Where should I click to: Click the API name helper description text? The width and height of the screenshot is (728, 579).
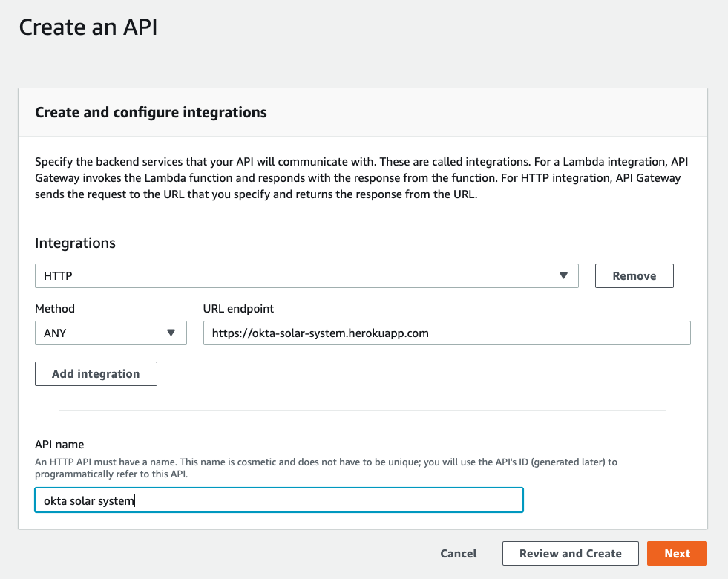tap(326, 468)
